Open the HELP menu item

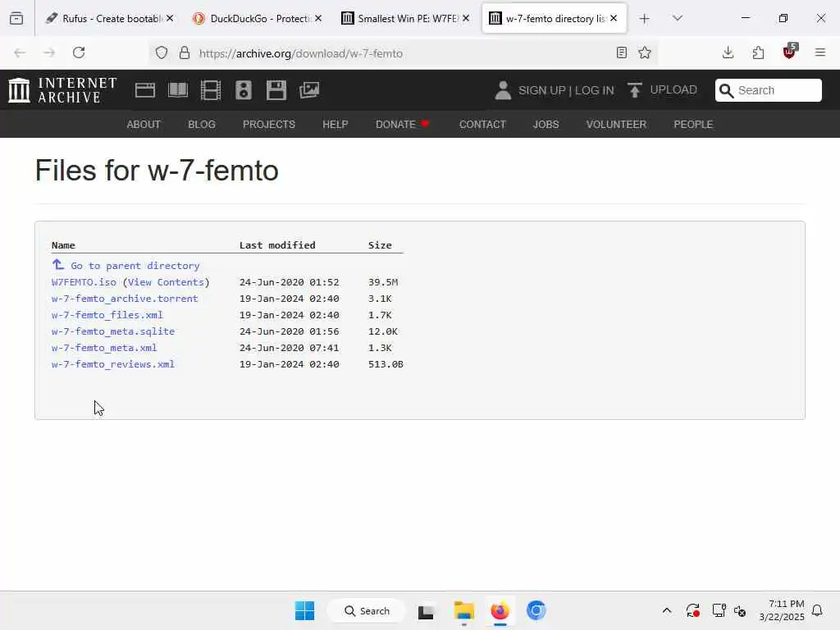[x=336, y=125]
